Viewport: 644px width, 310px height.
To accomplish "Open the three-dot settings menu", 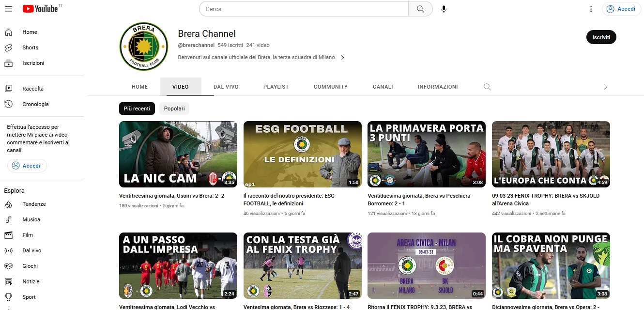I will coord(591,9).
